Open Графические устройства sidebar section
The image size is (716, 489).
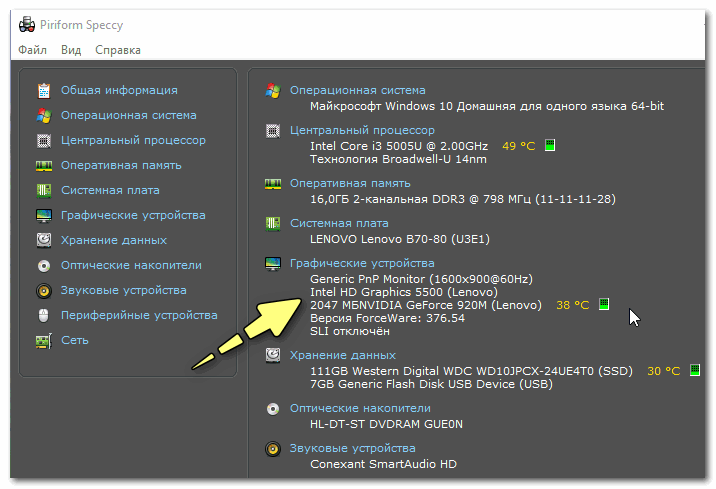pos(133,216)
